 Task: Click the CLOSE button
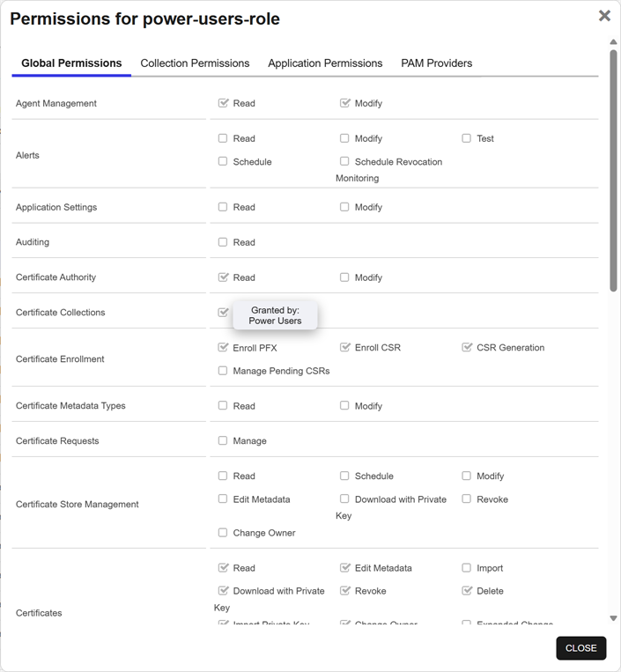click(580, 647)
